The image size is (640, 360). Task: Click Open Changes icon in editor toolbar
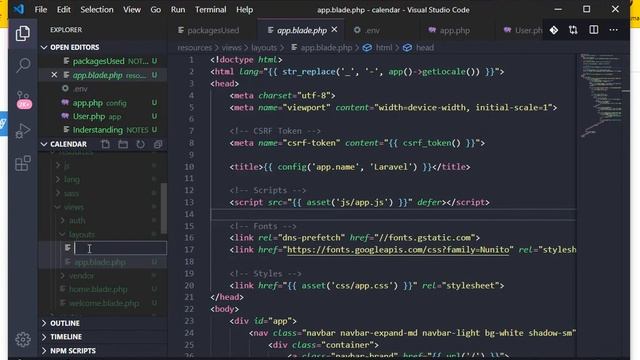pos(573,30)
